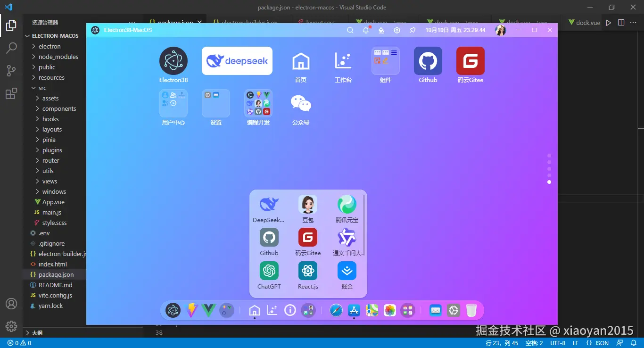Viewport: 644px width, 348px height.
Task: Open the Photos icon in dock
Action: click(x=390, y=310)
